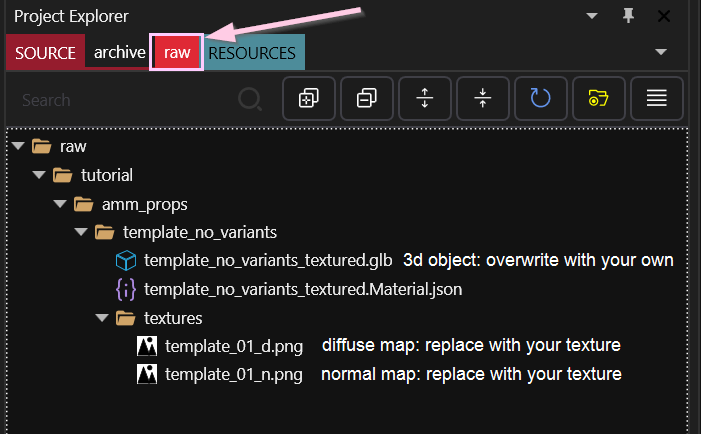Open the tab overflow dropdown arrow
The image size is (701, 434).
(x=661, y=52)
